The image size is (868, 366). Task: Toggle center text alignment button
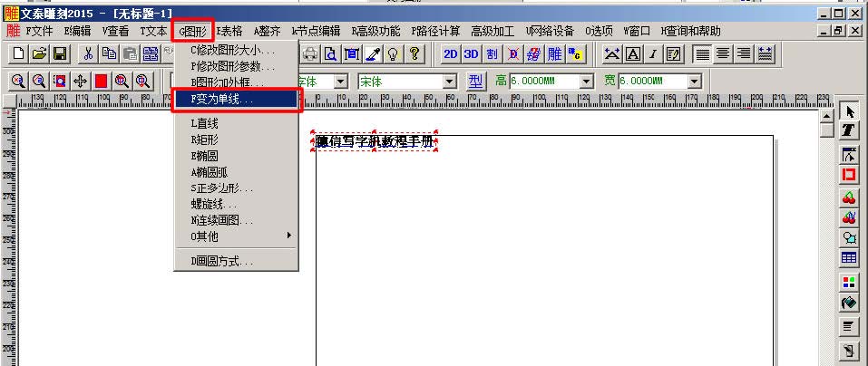pos(724,53)
